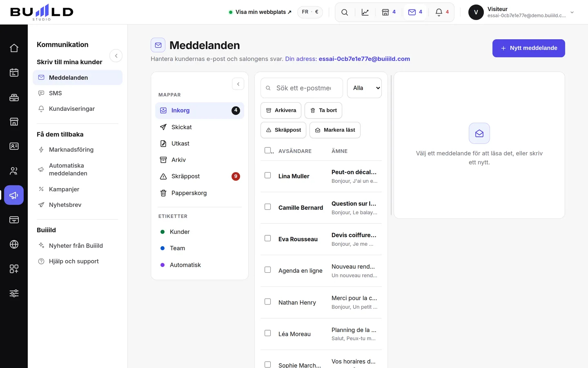Open the bell notifications icon

[442, 12]
